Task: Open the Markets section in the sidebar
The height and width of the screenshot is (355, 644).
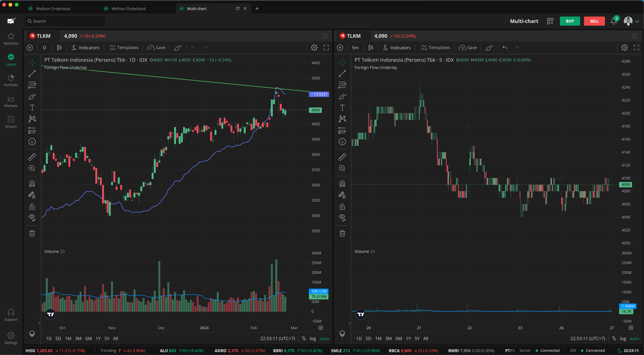Action: (11, 101)
